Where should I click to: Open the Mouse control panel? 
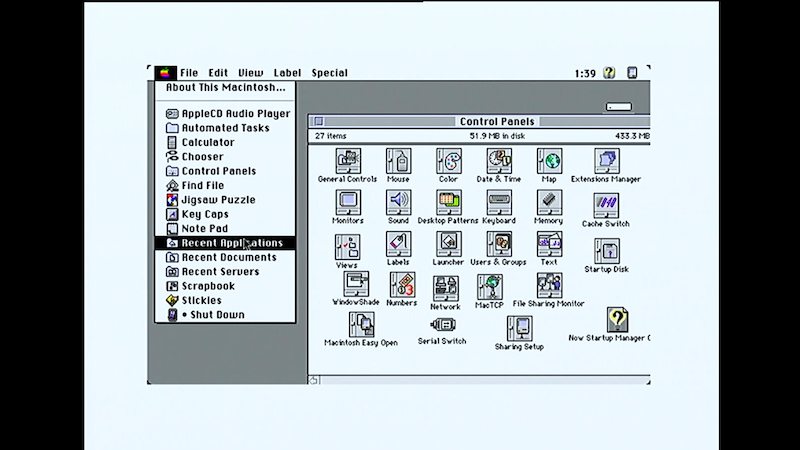click(398, 161)
